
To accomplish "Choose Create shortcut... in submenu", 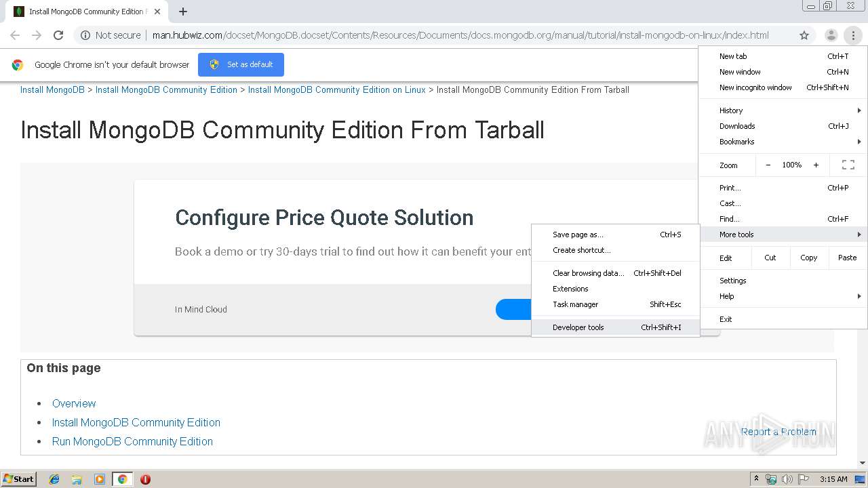I will click(616, 250).
